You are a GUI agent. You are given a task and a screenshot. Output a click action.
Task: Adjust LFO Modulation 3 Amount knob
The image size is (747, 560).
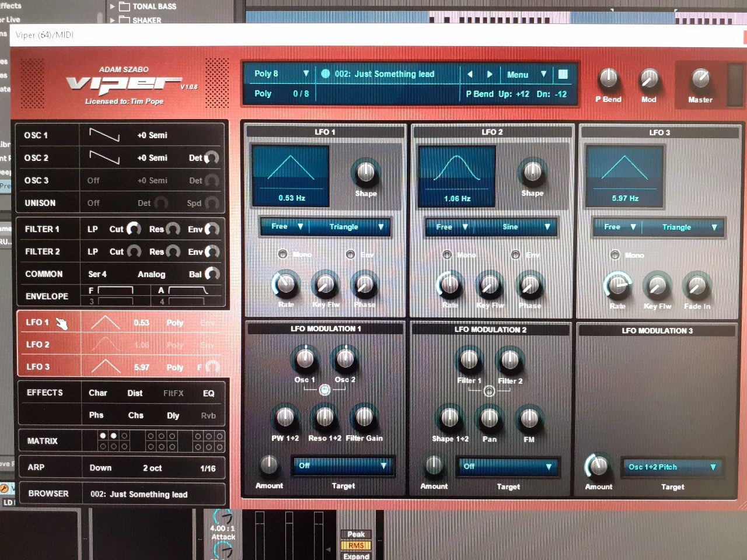[598, 466]
